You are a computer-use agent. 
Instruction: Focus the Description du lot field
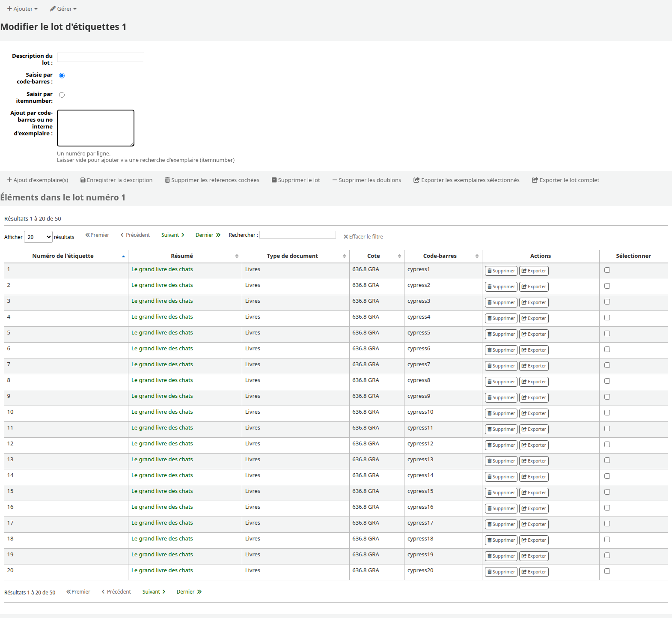[x=101, y=57]
